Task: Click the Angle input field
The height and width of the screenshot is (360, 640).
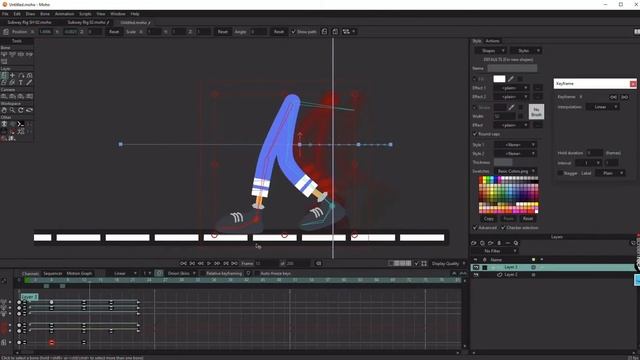Action: coord(258,32)
